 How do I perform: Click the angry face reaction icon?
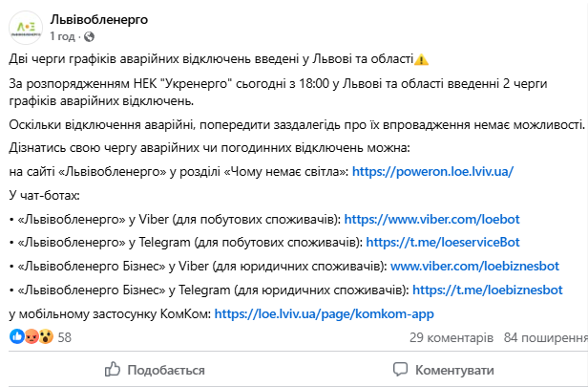click(31, 336)
